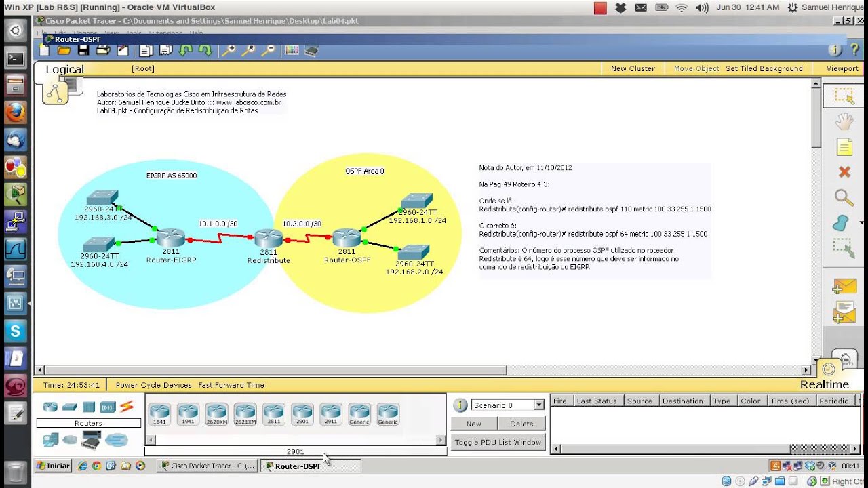Select the Connections lightning bolt icon
The image size is (868, 488).
coord(127,407)
